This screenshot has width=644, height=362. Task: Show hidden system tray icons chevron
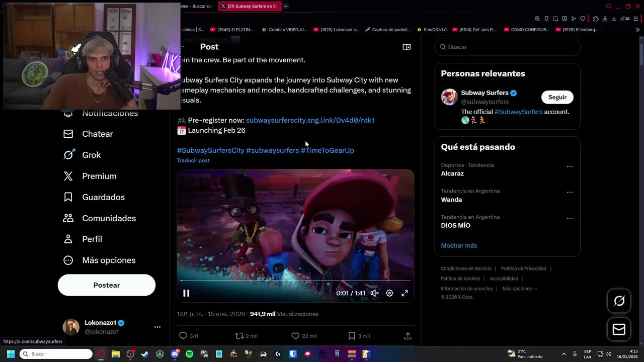coord(564,354)
